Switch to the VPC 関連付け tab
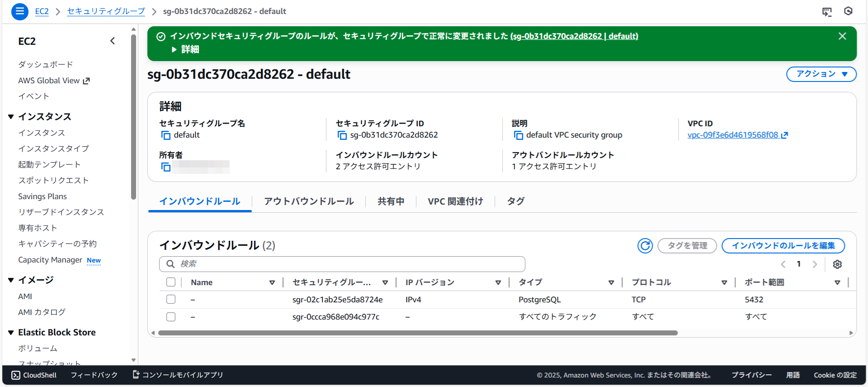Viewport: 868px width, 387px height. tap(455, 201)
